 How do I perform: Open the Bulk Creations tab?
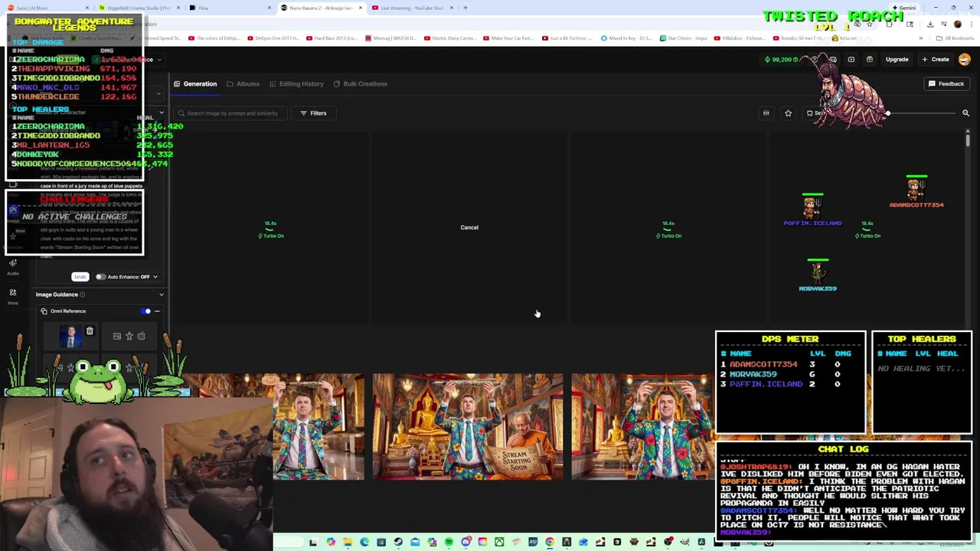(x=360, y=83)
